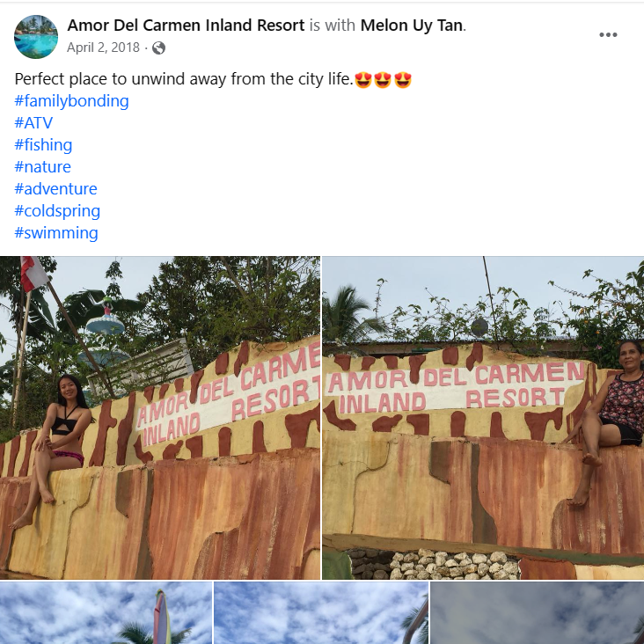Open bottom-left sky photo with surfboard

(x=106, y=613)
